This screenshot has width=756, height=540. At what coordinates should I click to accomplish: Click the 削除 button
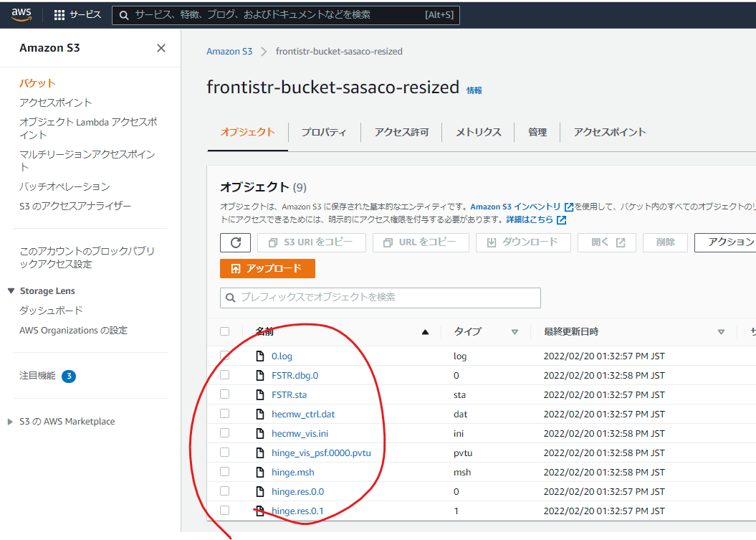tap(666, 242)
